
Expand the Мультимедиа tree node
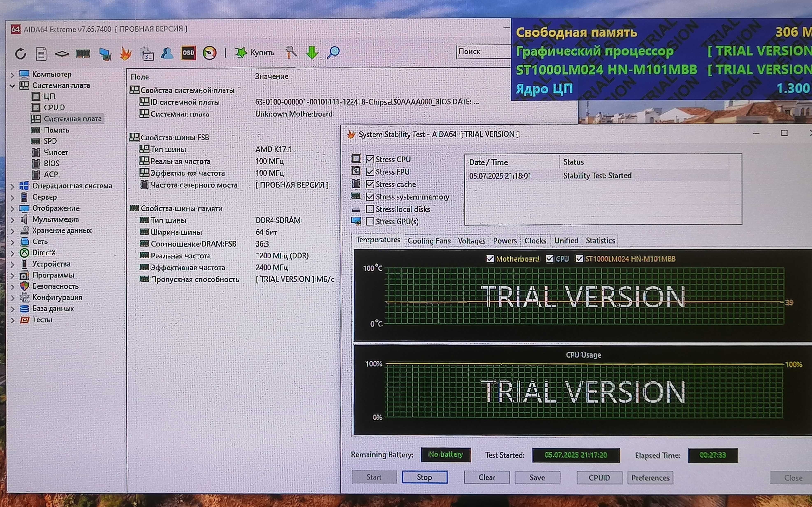pyautogui.click(x=12, y=220)
